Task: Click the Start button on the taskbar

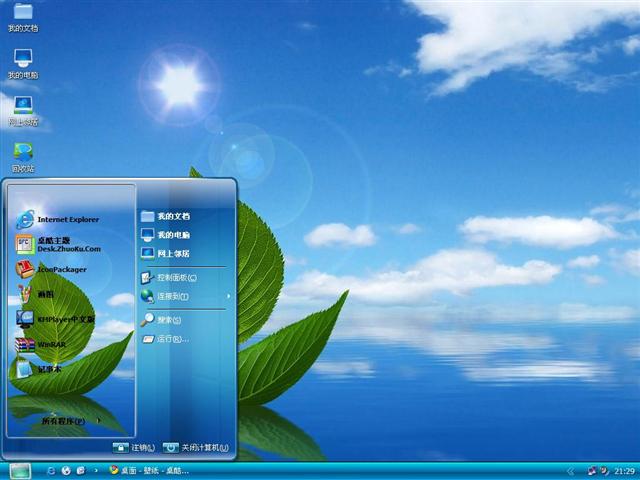Action: 20,470
